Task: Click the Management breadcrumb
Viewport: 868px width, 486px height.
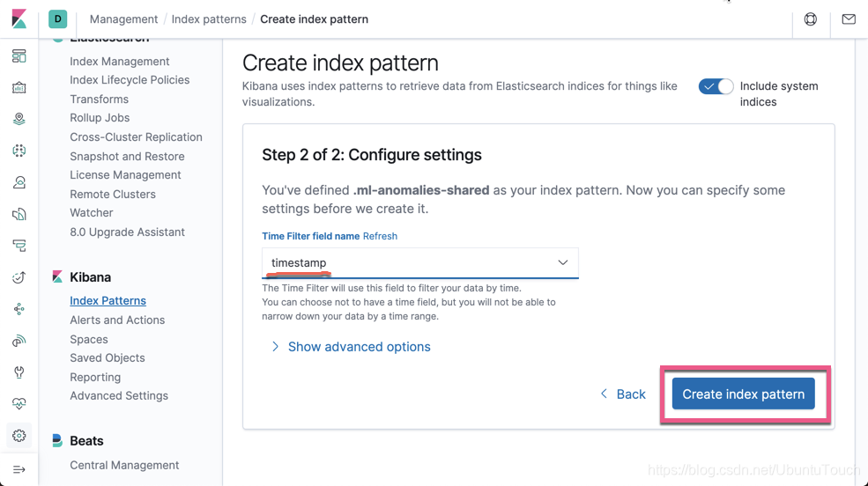Action: (123, 19)
